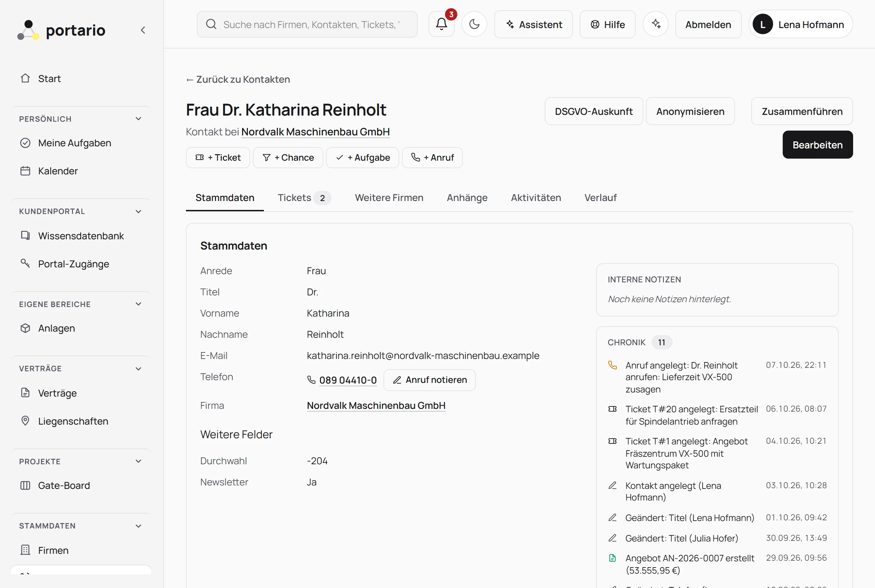875x588 pixels.
Task: Click the orange phone icon in Chronik
Action: 612,365
